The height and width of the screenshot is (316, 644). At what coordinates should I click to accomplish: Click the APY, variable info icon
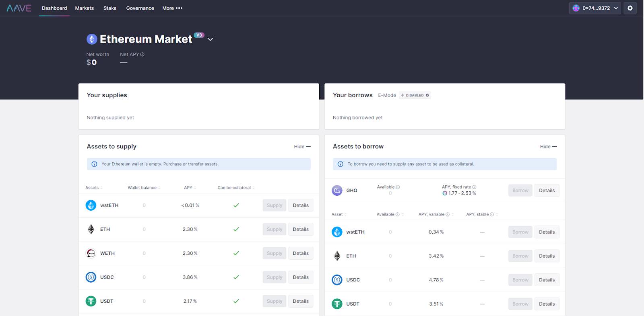coord(448,214)
